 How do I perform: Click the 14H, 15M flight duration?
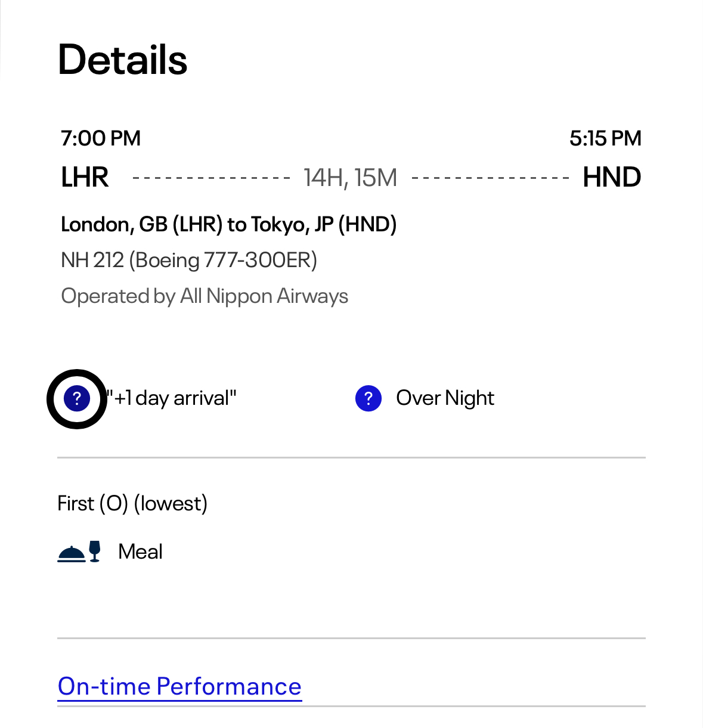(x=350, y=178)
